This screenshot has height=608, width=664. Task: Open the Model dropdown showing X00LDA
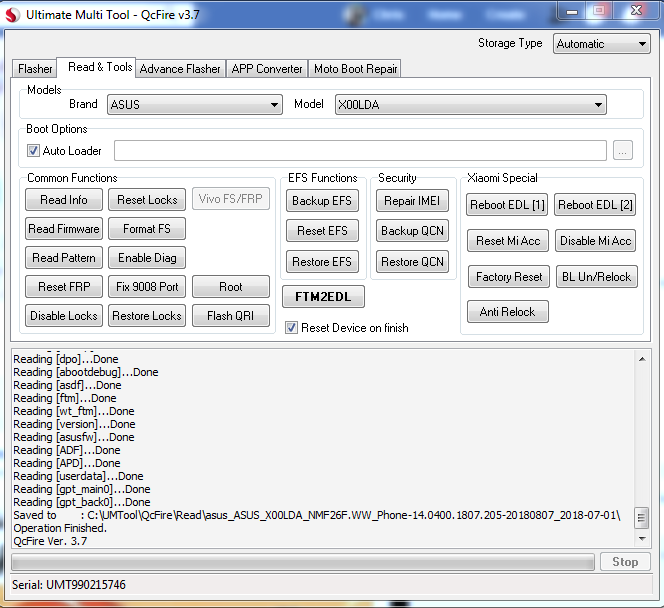coord(470,105)
